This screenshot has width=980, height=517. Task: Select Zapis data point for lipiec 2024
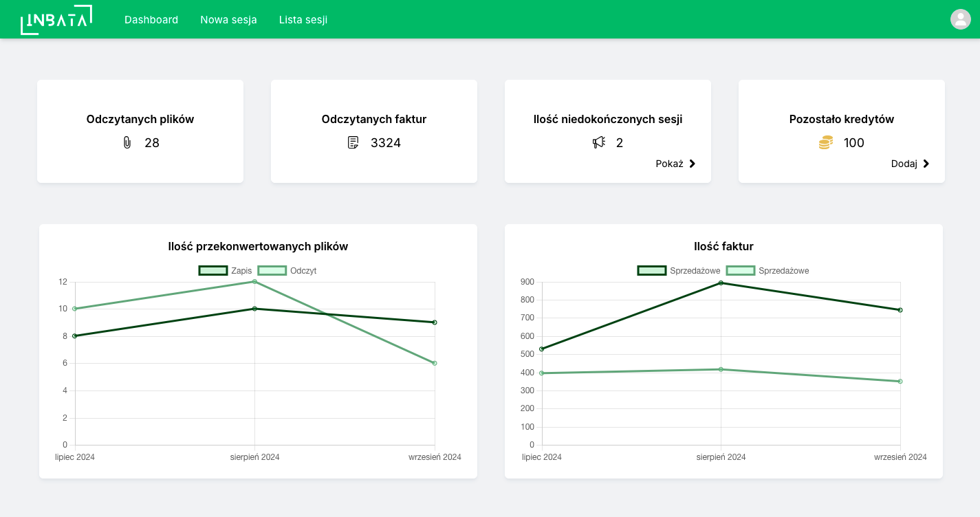pyautogui.click(x=75, y=336)
